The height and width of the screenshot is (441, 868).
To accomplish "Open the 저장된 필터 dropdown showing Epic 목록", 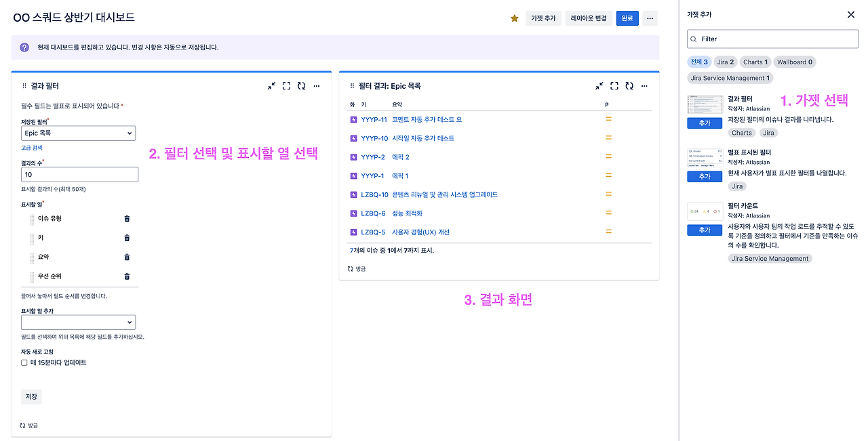I will [x=78, y=133].
